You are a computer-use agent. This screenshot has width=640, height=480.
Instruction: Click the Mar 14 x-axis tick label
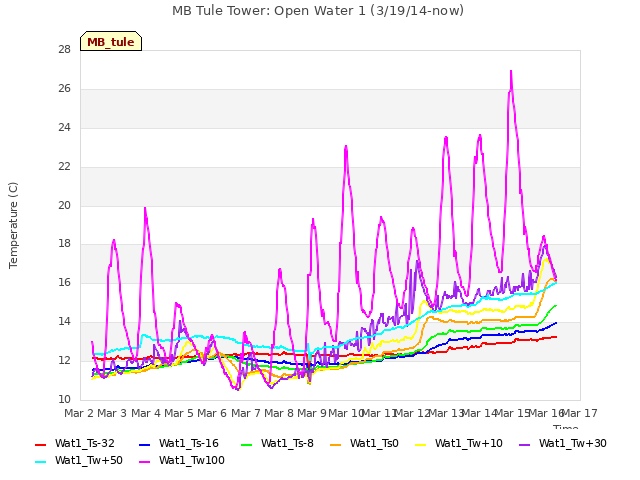(479, 413)
